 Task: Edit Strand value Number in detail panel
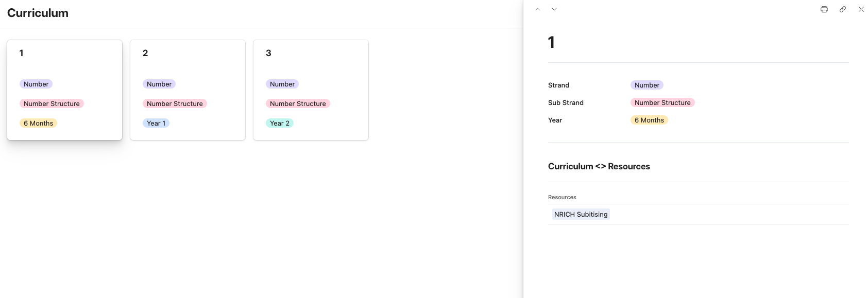point(647,85)
